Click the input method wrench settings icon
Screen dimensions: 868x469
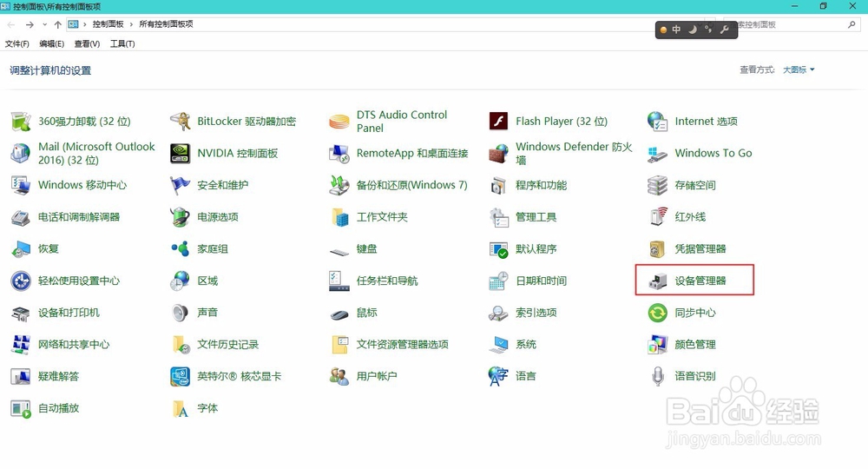click(724, 30)
